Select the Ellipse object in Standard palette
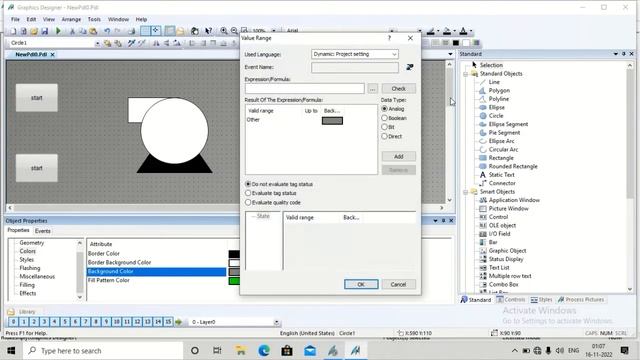Viewport: 640px width, 360px height. tap(496, 107)
